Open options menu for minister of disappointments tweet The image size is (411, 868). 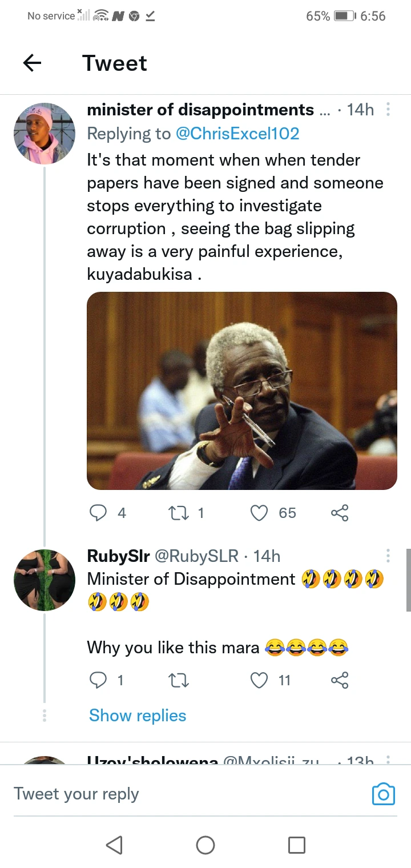click(x=388, y=109)
